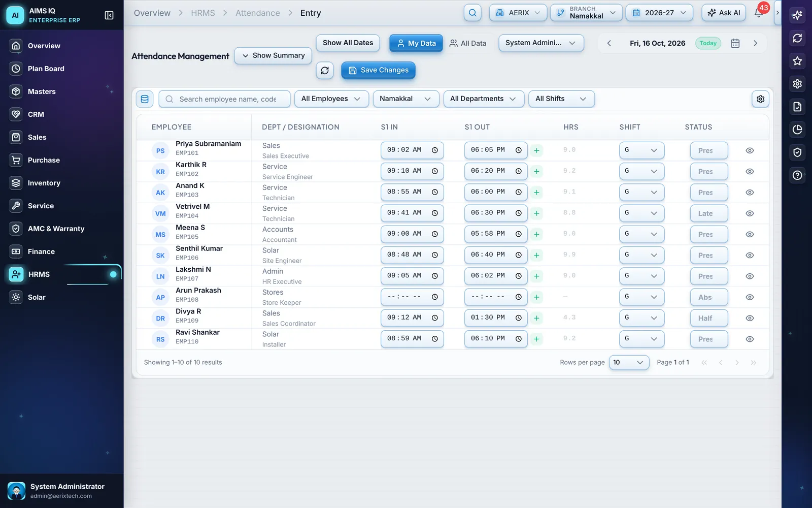Open the global search icon
Viewport: 812px width, 508px height.
472,13
